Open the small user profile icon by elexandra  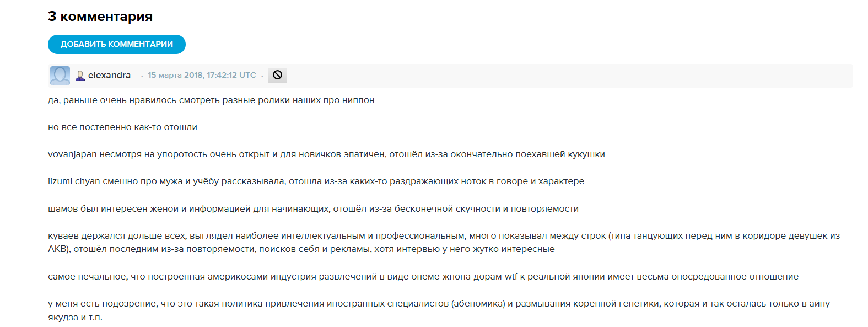point(80,76)
